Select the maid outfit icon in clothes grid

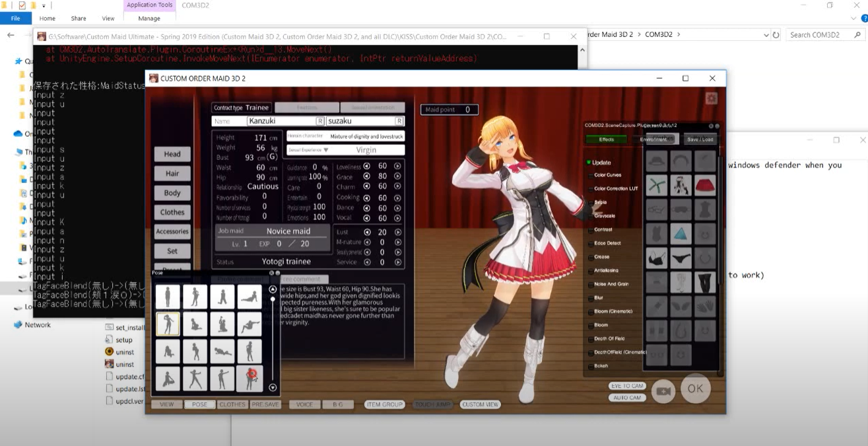coord(681,186)
